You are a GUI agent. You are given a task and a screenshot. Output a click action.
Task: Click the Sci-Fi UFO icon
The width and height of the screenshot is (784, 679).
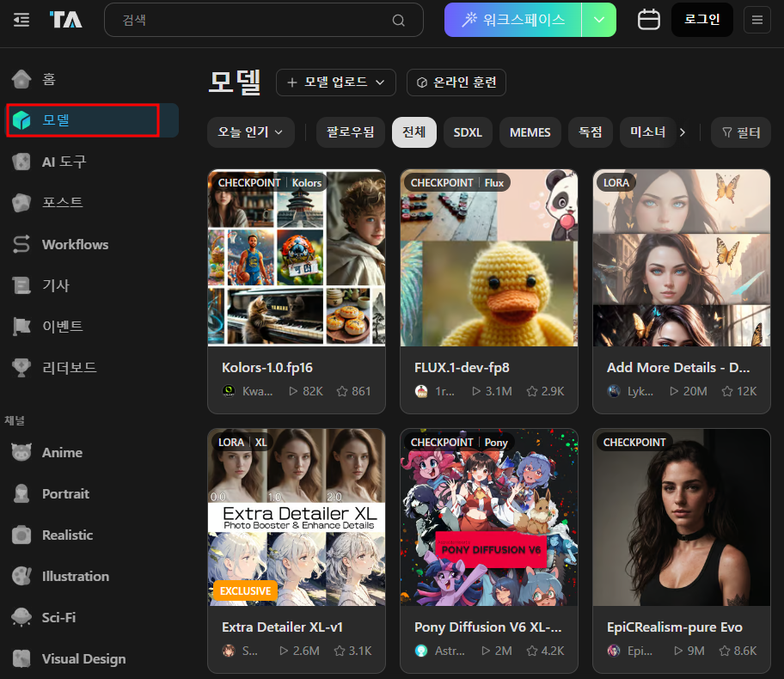tap(21, 617)
